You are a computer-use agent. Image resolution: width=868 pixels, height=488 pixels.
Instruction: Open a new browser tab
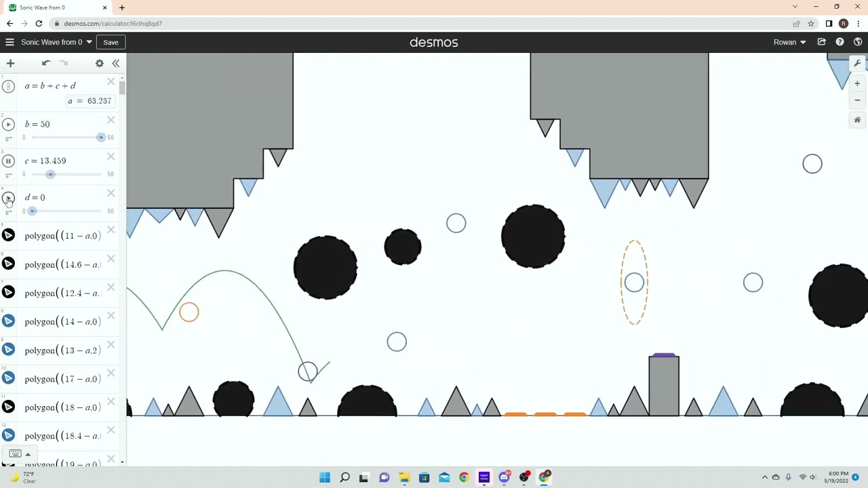(122, 7)
